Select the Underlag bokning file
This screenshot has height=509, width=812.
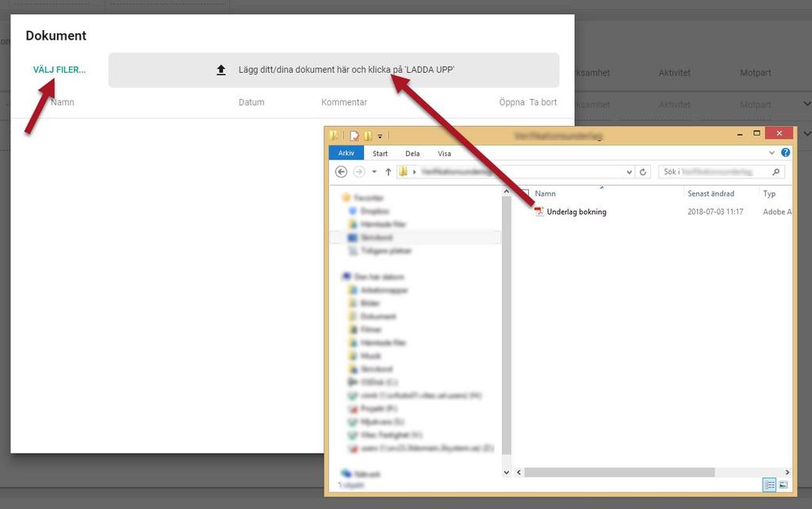(576, 212)
